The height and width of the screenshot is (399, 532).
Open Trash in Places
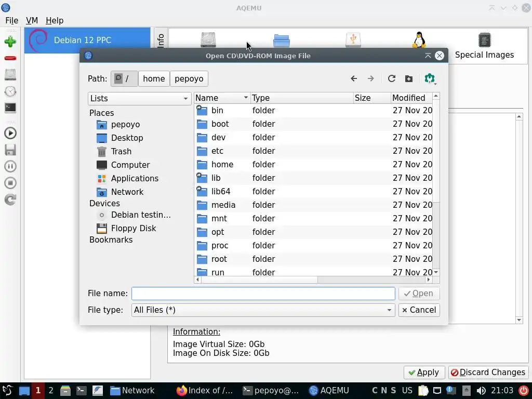point(121,151)
